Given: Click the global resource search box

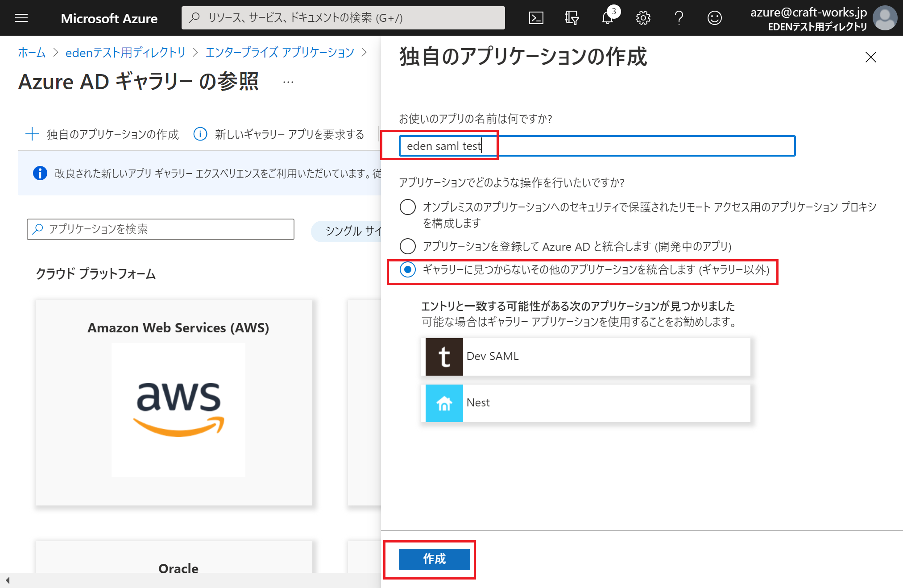Looking at the screenshot, I should 343,18.
